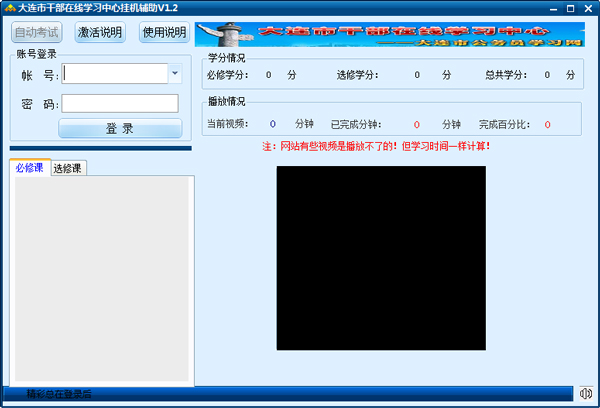Maximize the window

coord(571,9)
